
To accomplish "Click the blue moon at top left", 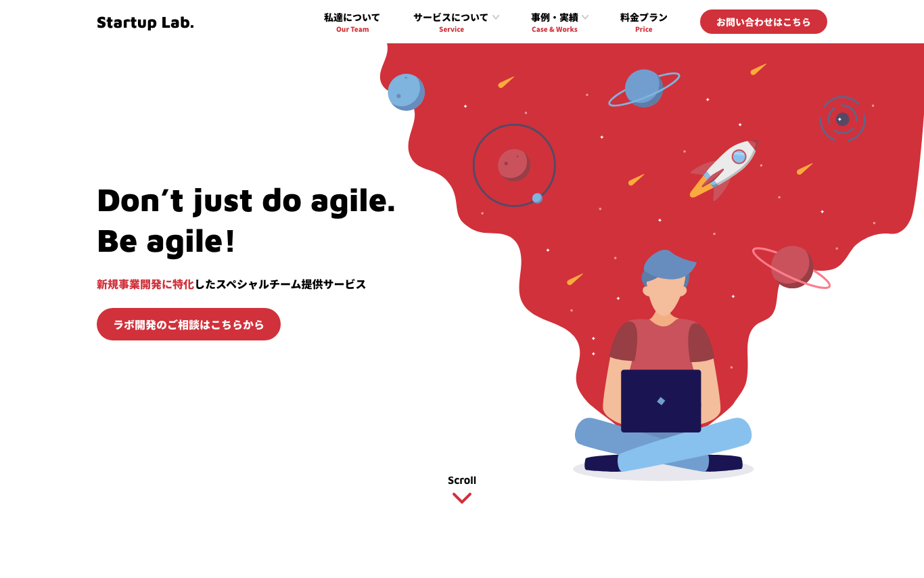I will point(406,92).
